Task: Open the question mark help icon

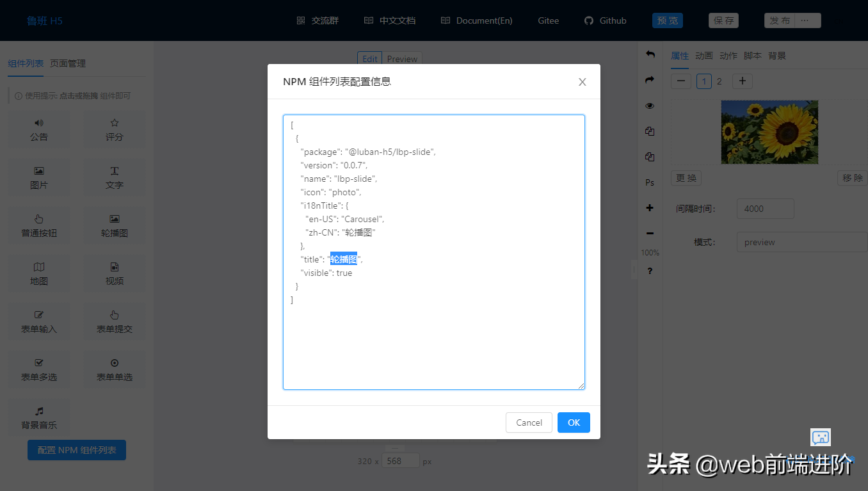Action: [x=650, y=271]
